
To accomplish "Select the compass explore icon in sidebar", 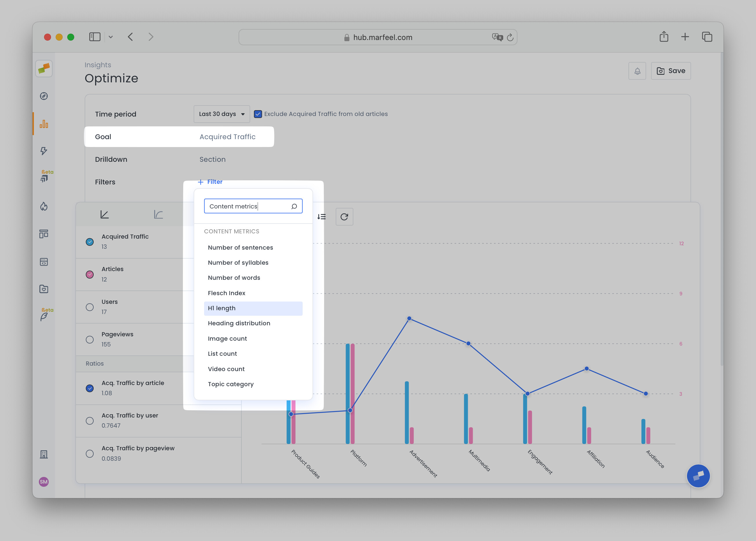I will click(x=44, y=96).
